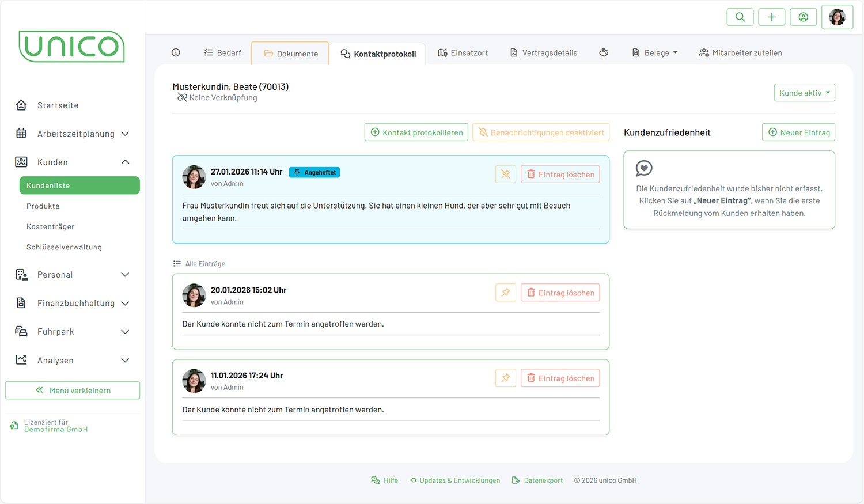Click Kontakt protokollieren button
The height and width of the screenshot is (504, 864).
[416, 132]
